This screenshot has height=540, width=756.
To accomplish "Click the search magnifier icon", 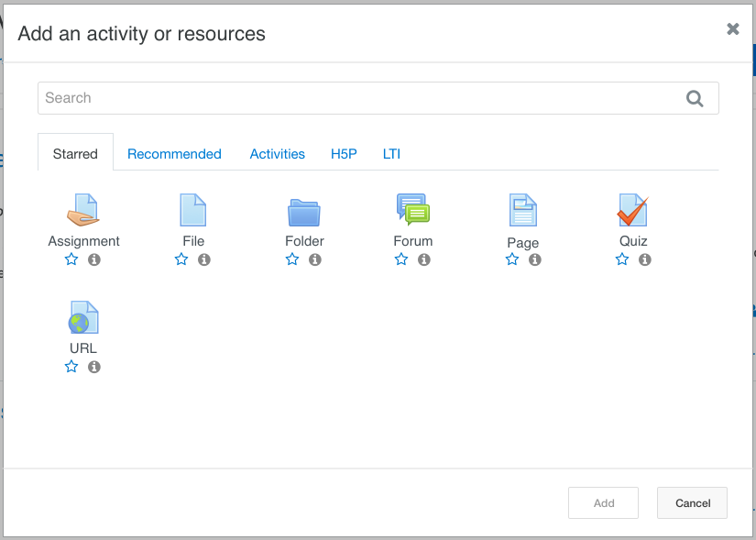I will (x=695, y=99).
